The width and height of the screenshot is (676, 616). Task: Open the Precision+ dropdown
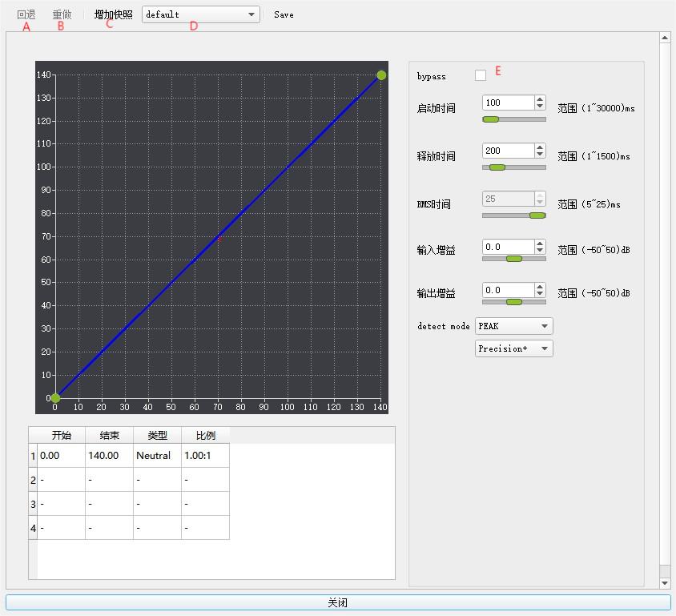click(513, 348)
